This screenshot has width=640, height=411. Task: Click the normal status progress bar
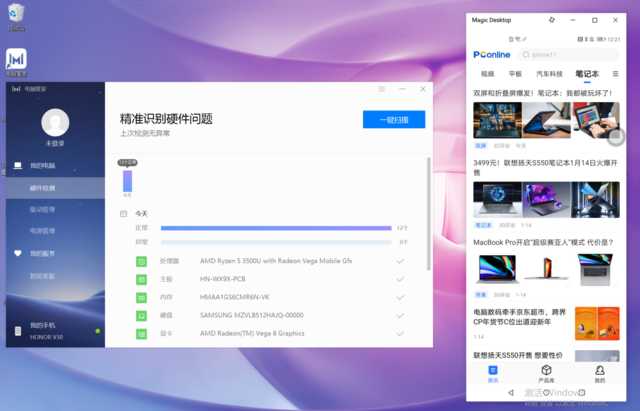click(276, 228)
